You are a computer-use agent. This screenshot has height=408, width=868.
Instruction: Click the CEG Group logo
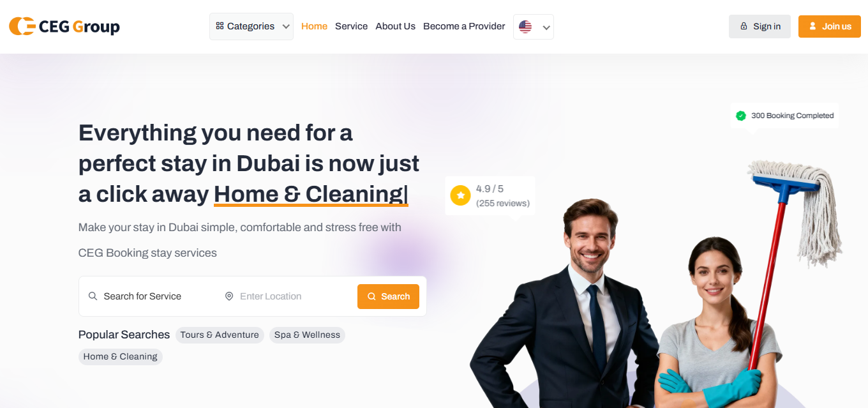click(x=64, y=26)
